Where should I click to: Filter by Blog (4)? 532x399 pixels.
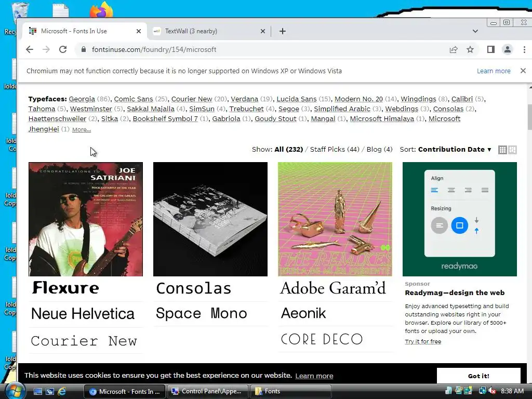pos(379,150)
